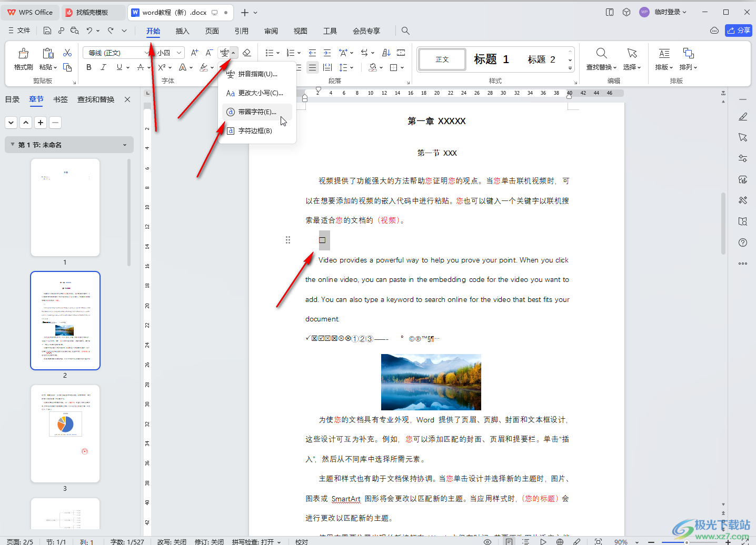This screenshot has width=756, height=545.
Task: Open the 引用 (References) ribbon tab
Action: click(x=241, y=31)
